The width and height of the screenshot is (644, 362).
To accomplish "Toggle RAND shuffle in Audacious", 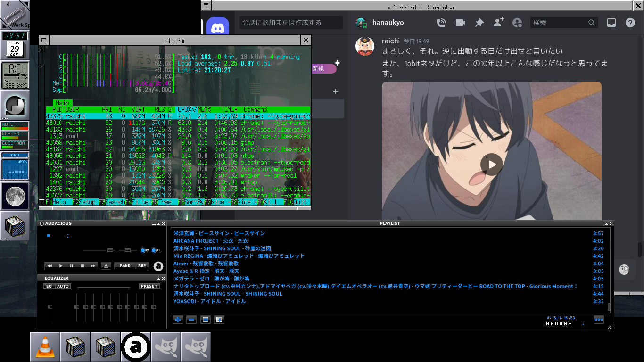I will tap(125, 266).
